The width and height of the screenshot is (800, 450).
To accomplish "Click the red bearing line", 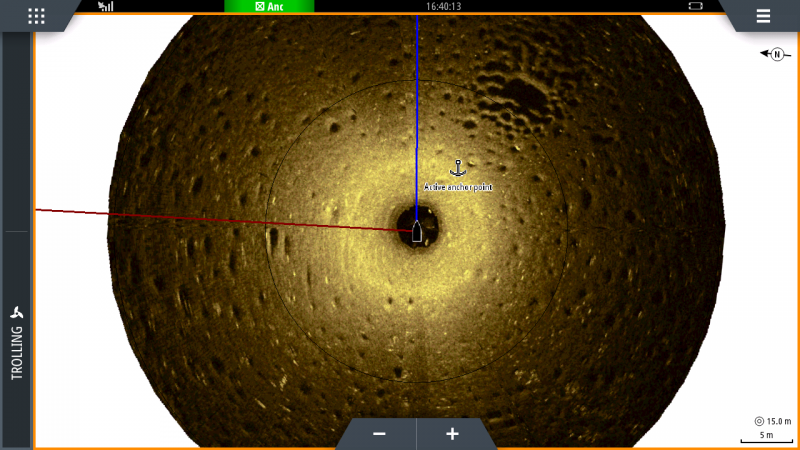I will [200, 219].
